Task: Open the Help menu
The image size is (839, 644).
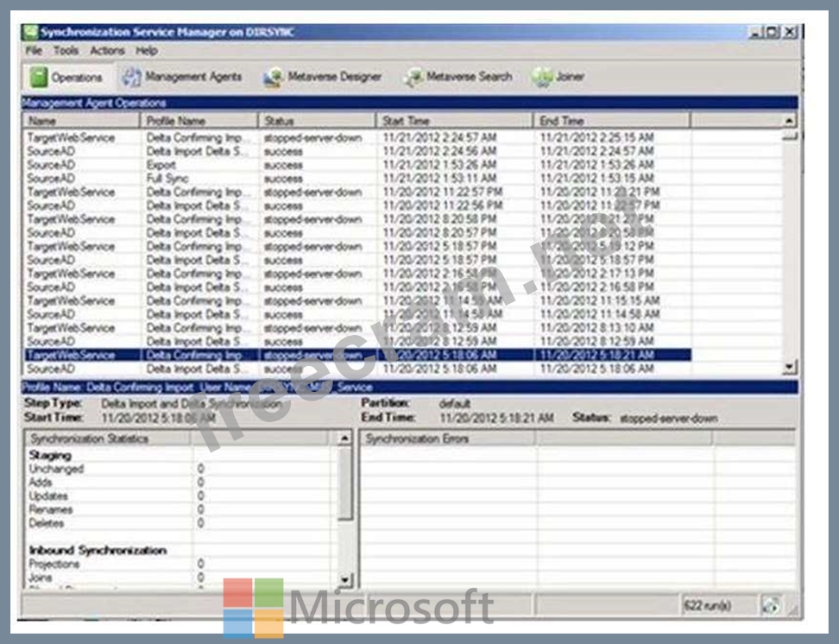Action: [147, 51]
